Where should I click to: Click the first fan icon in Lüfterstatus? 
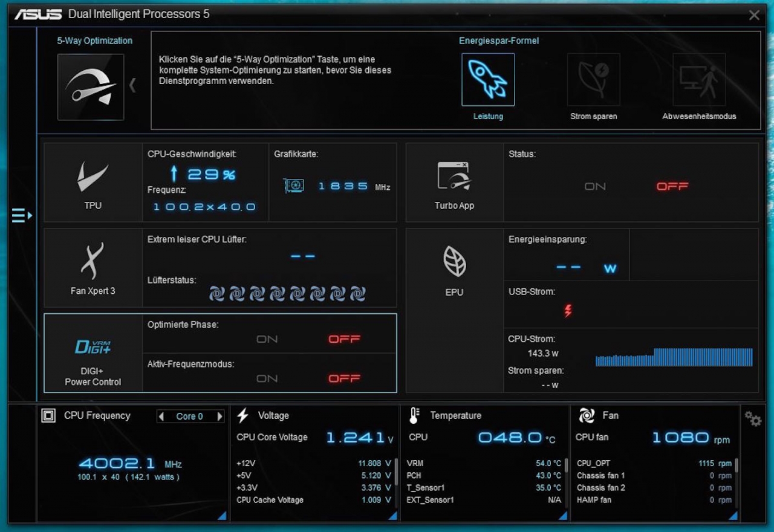coord(217,294)
